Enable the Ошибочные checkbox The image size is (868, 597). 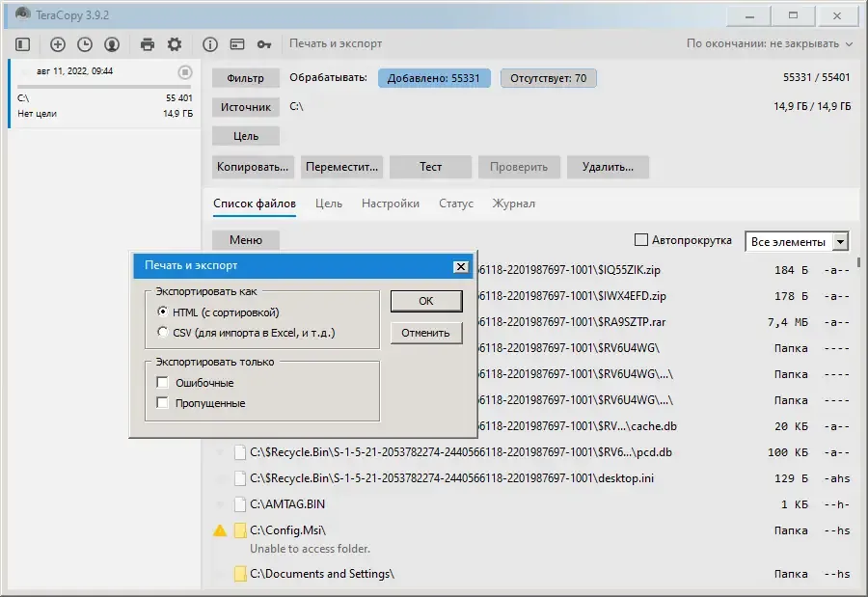(x=162, y=383)
